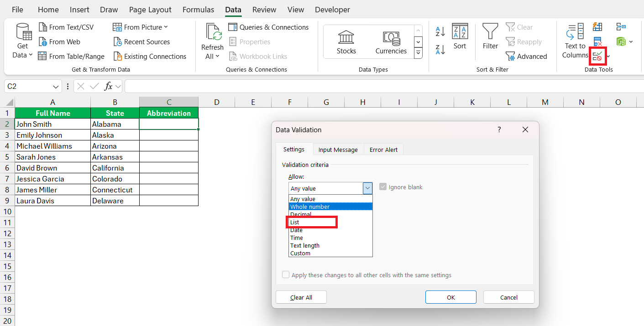
Task: Launch Text to Columns wizard
Action: click(x=575, y=41)
